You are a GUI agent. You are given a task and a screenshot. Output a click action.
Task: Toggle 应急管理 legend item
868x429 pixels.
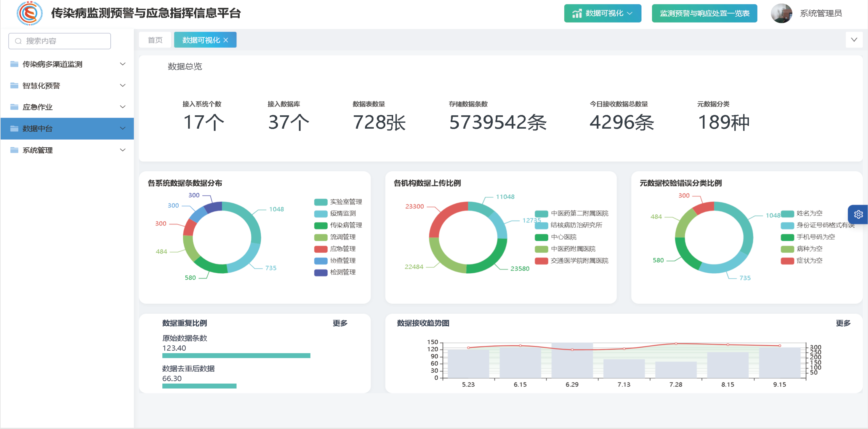(334, 249)
